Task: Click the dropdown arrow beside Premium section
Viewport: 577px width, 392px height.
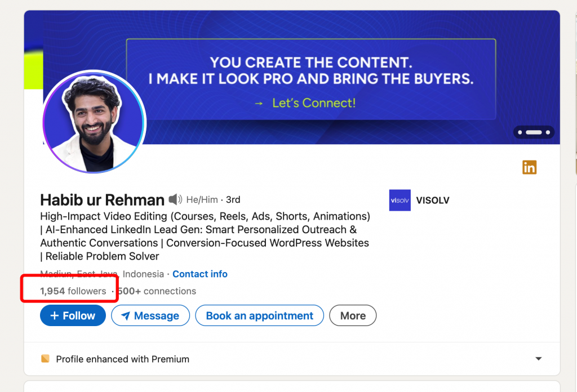Action: click(538, 358)
